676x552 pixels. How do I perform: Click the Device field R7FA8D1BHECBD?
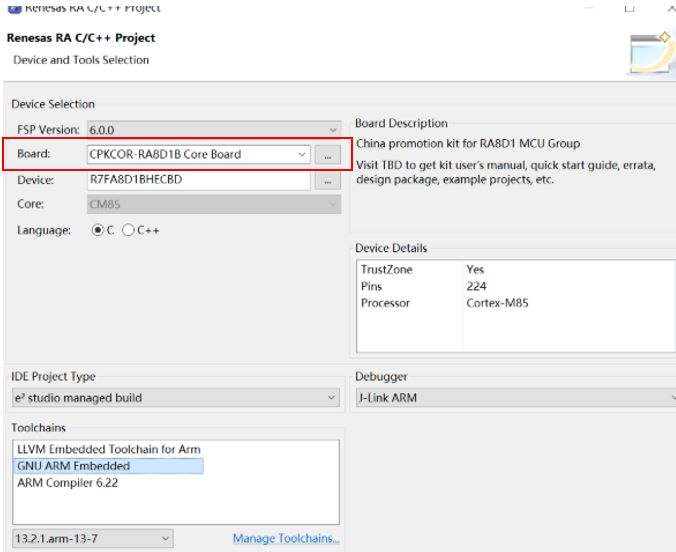[199, 180]
